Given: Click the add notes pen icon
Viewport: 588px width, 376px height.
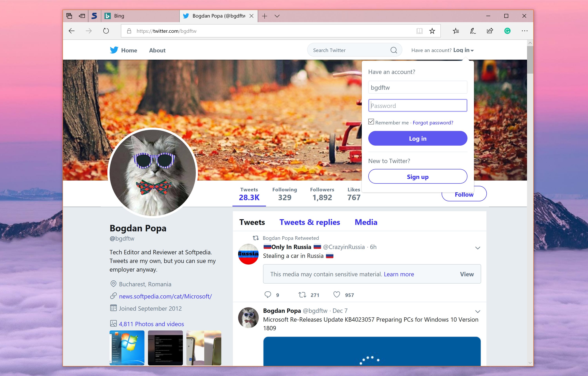Looking at the screenshot, I should [x=473, y=31].
